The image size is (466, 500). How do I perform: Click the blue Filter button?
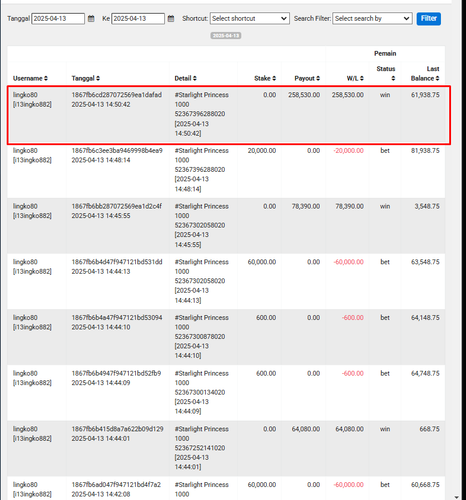[x=429, y=18]
